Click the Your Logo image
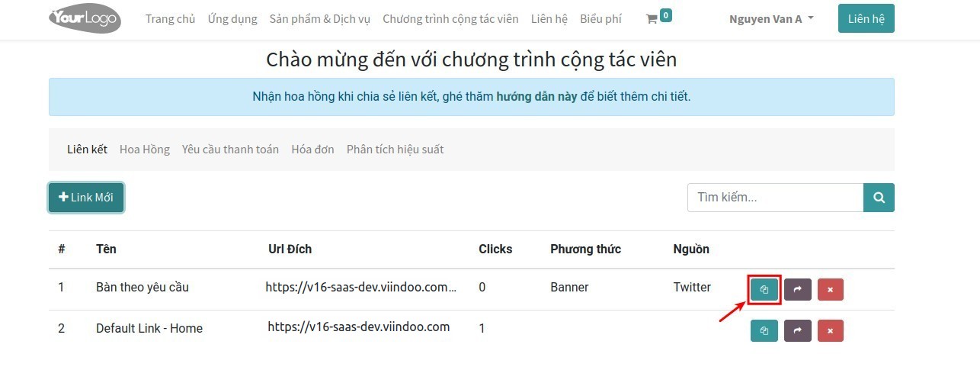Screen dimensions: 980x383 (85, 19)
